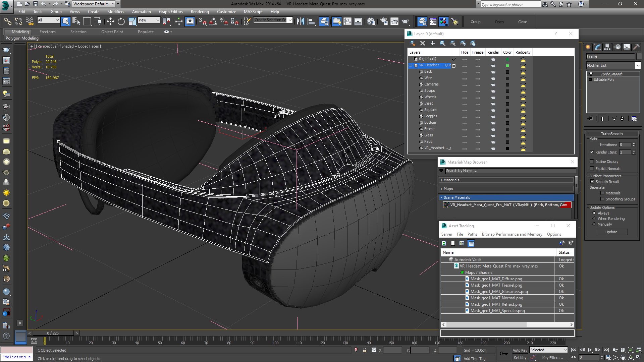Open the View reference coordinate dropdown

click(x=149, y=20)
